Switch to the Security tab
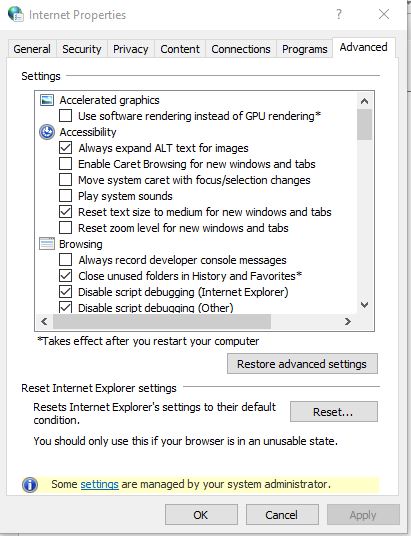Image resolution: width=411 pixels, height=536 pixels. click(82, 49)
